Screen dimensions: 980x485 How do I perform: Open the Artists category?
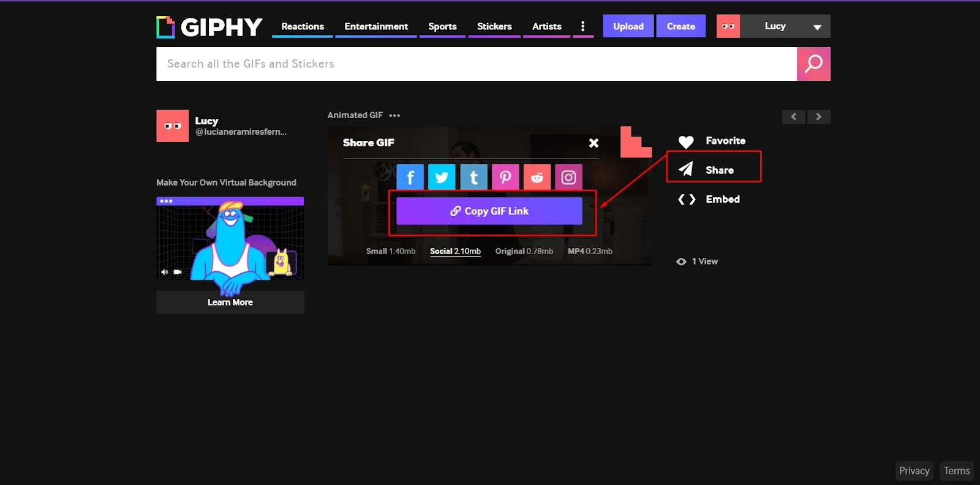pyautogui.click(x=547, y=26)
